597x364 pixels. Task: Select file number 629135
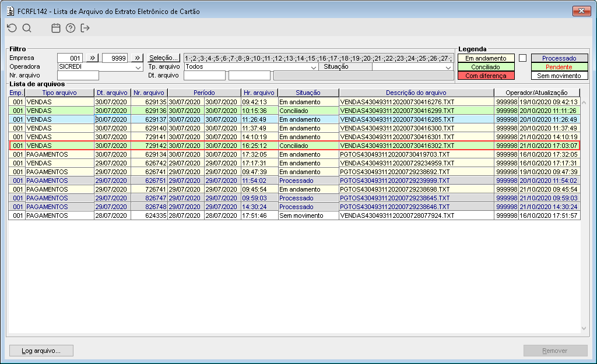click(x=294, y=102)
